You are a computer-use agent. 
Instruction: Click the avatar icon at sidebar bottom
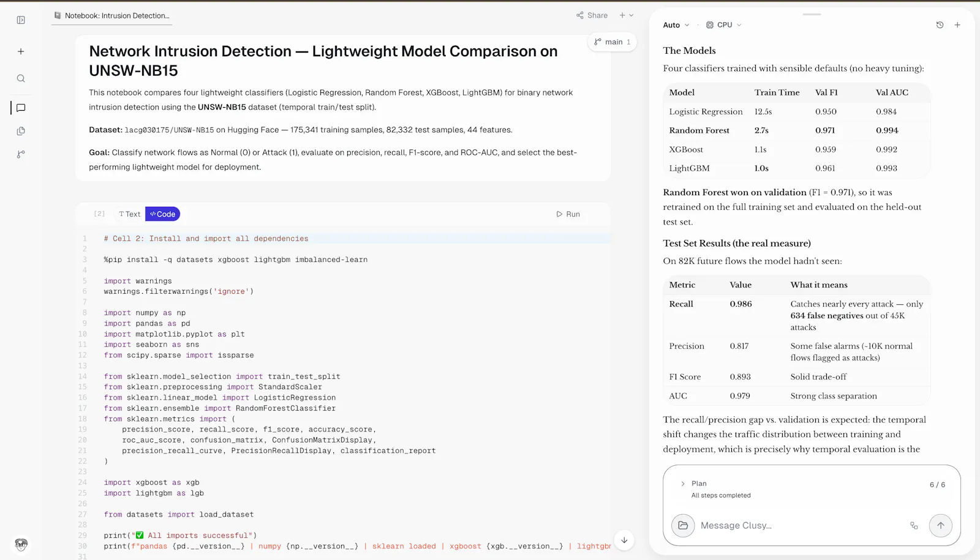coord(21,544)
